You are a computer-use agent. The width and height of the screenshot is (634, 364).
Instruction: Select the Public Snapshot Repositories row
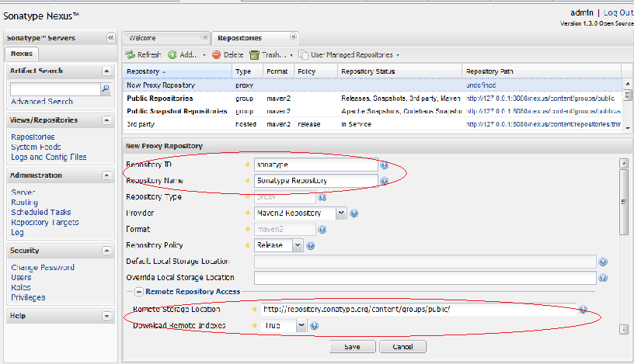pyautogui.click(x=372, y=111)
